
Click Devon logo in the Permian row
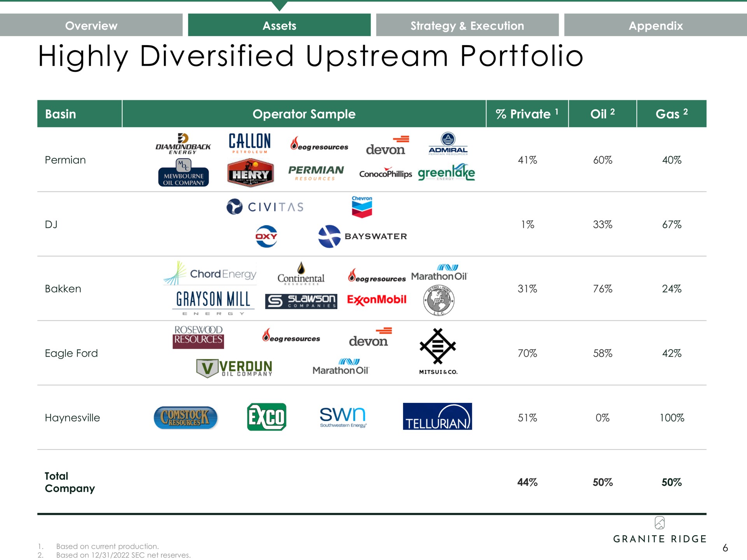[388, 145]
